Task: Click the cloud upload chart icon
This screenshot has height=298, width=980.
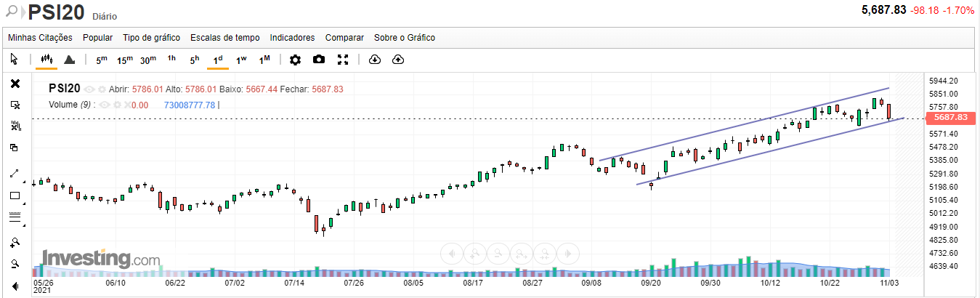Action: tap(397, 60)
